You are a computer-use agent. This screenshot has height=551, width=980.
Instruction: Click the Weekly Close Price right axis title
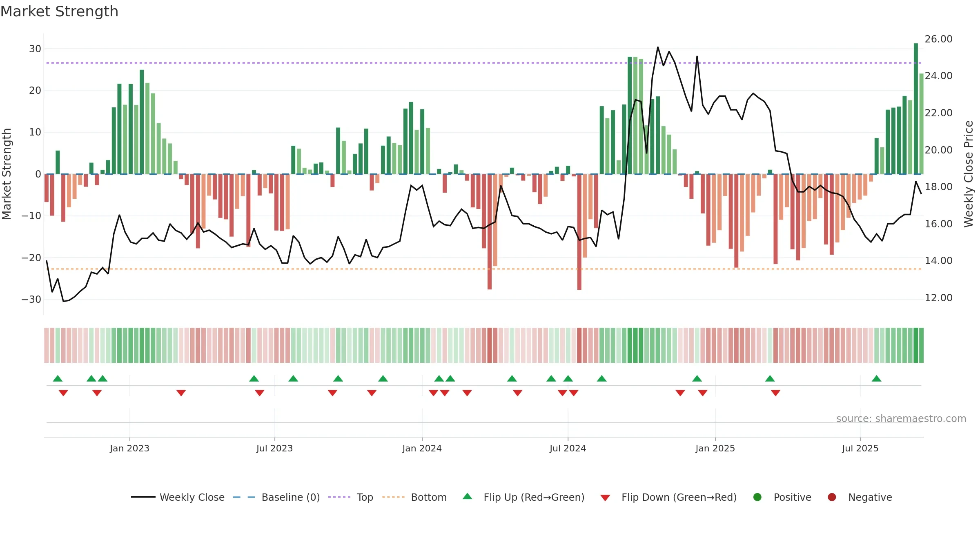point(969,174)
